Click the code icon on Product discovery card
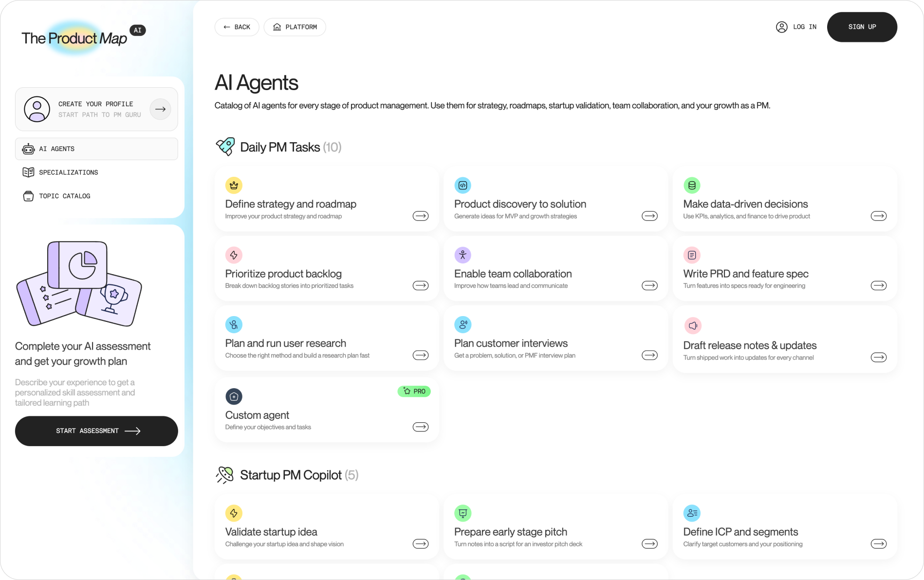Image resolution: width=924 pixels, height=580 pixels. (462, 185)
